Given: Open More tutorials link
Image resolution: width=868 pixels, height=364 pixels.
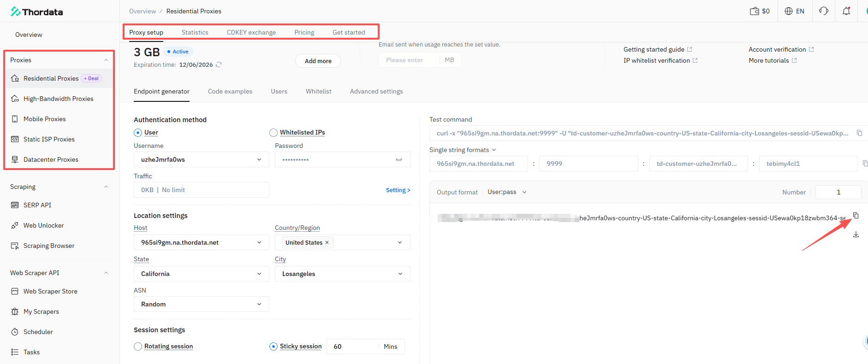Looking at the screenshot, I should click(x=773, y=60).
